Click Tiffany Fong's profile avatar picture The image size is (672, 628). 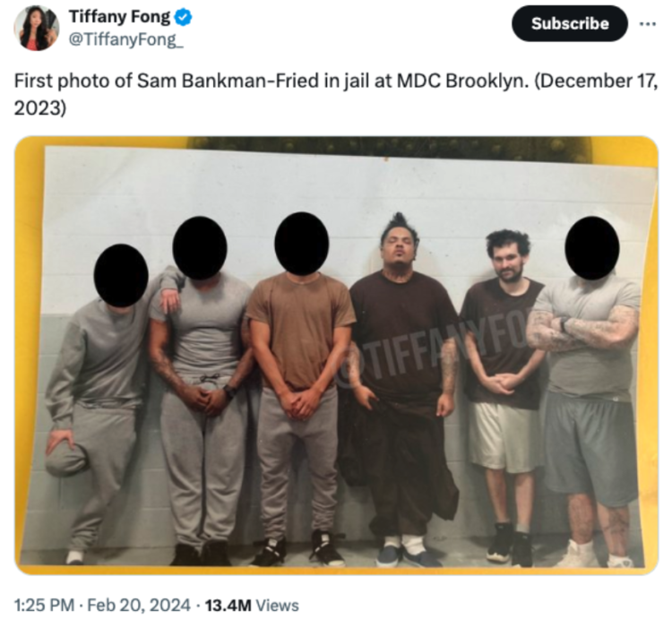tap(37, 28)
